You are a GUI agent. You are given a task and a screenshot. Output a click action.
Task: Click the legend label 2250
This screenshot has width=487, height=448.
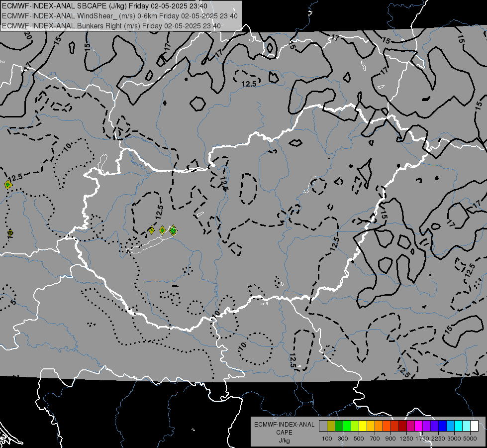pyautogui.click(x=438, y=439)
